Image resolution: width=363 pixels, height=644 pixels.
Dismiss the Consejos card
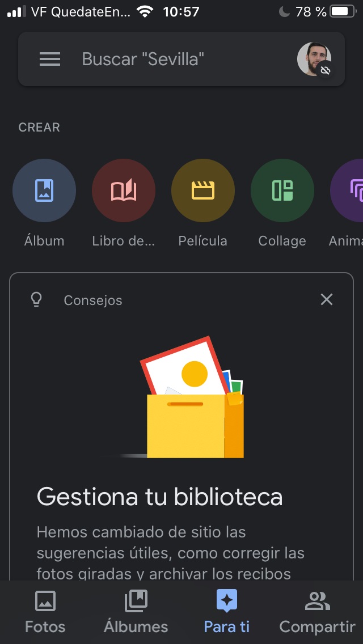(327, 299)
